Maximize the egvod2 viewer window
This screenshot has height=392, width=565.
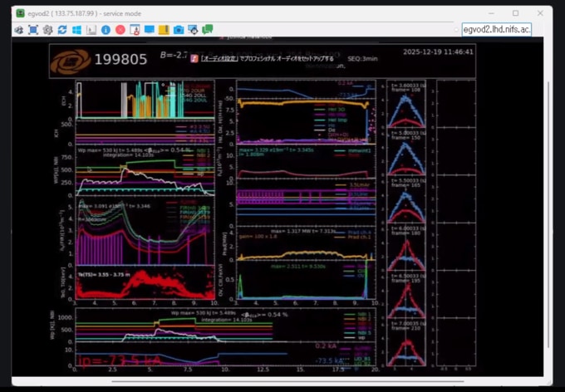pos(515,12)
